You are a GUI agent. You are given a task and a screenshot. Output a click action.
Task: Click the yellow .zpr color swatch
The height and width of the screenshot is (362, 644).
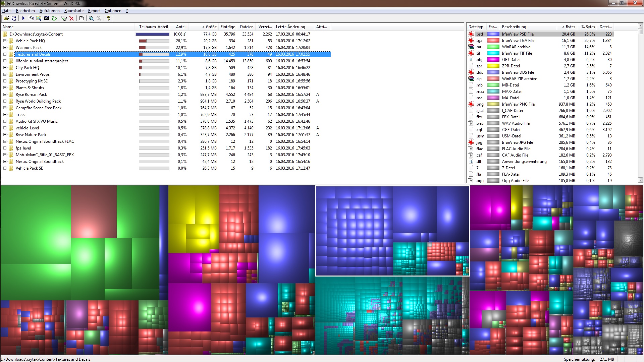click(x=493, y=66)
